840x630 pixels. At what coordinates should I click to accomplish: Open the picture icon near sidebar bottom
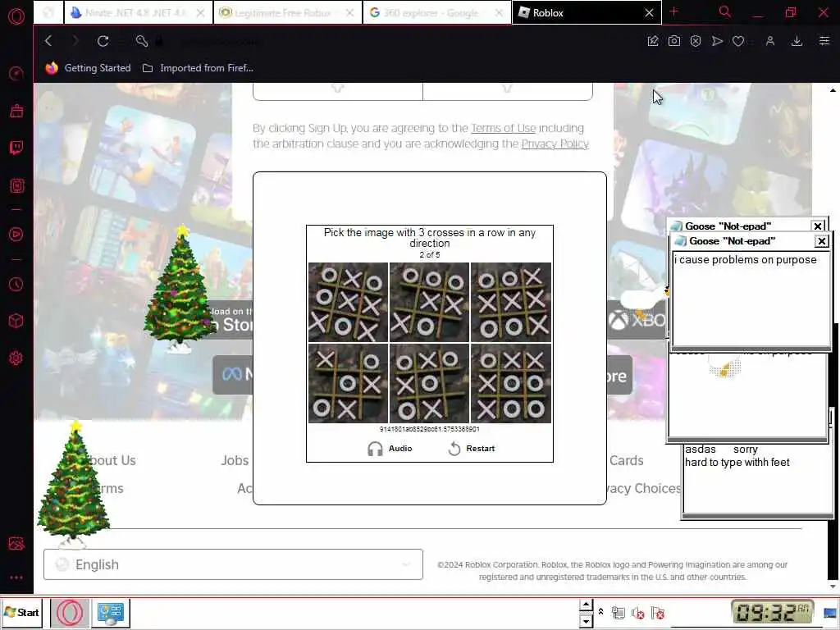tap(16, 544)
